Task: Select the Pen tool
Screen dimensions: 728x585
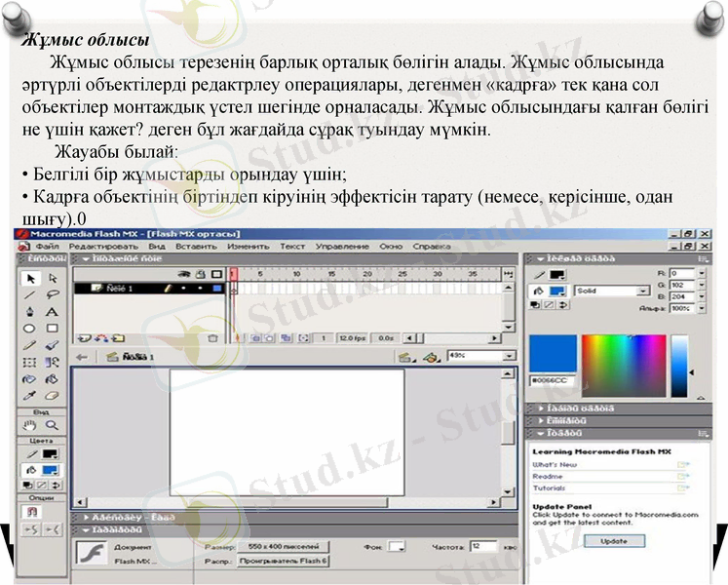Action: [29, 312]
